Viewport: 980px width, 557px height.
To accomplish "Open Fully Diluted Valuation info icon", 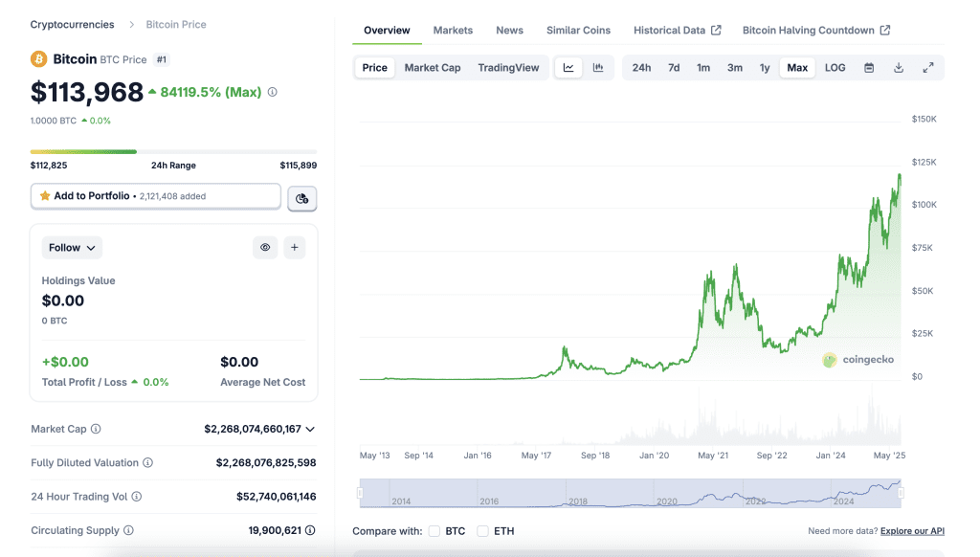I will tap(147, 462).
